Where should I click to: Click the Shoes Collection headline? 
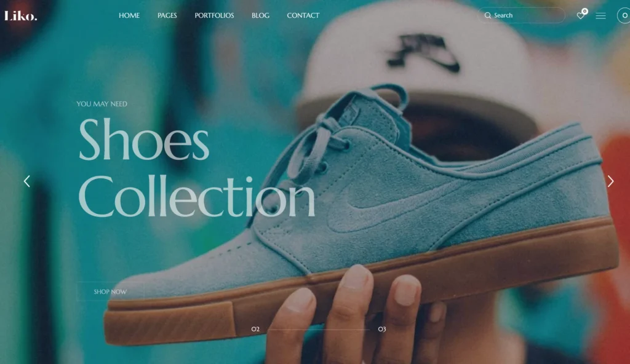tap(196, 167)
